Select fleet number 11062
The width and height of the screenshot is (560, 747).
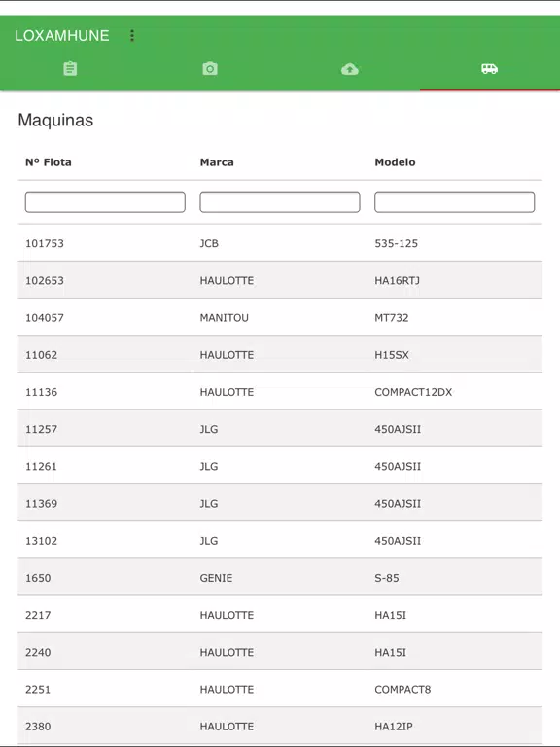42,355
